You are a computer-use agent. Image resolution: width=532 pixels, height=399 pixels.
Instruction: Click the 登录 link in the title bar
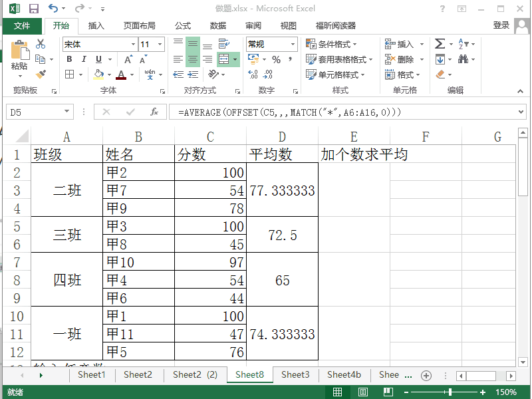pos(501,26)
